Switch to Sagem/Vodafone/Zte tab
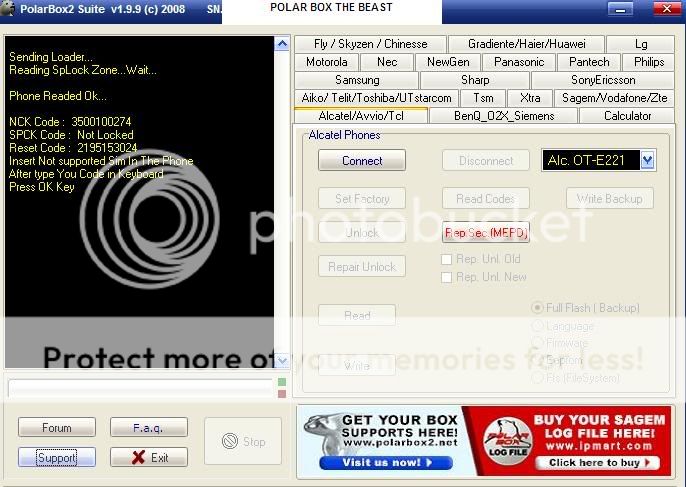Image resolution: width=686 pixels, height=487 pixels. tap(614, 98)
